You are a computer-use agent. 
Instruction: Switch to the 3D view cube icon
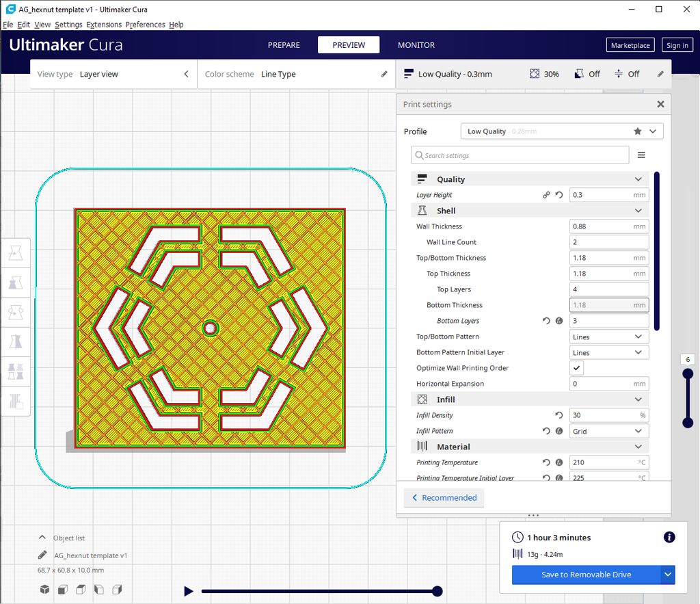pyautogui.click(x=44, y=589)
